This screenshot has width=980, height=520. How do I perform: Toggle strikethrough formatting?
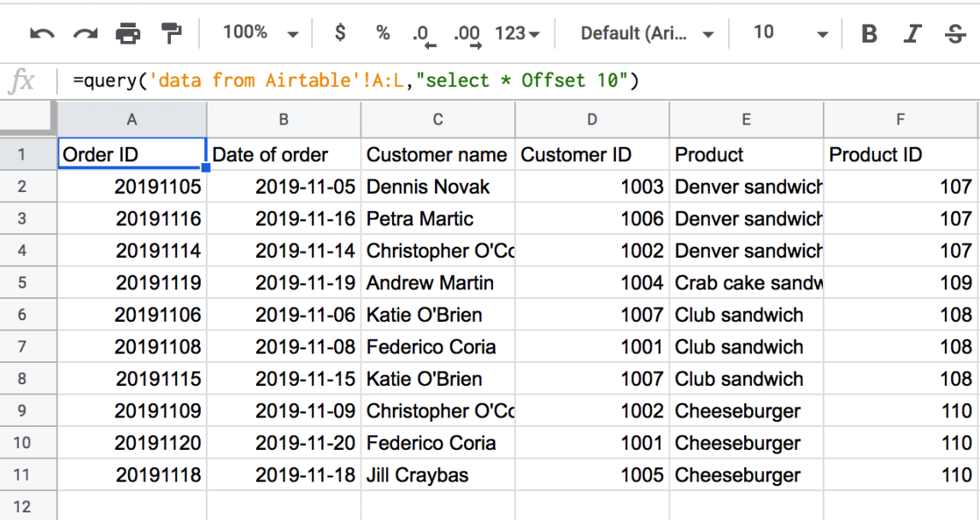(955, 33)
